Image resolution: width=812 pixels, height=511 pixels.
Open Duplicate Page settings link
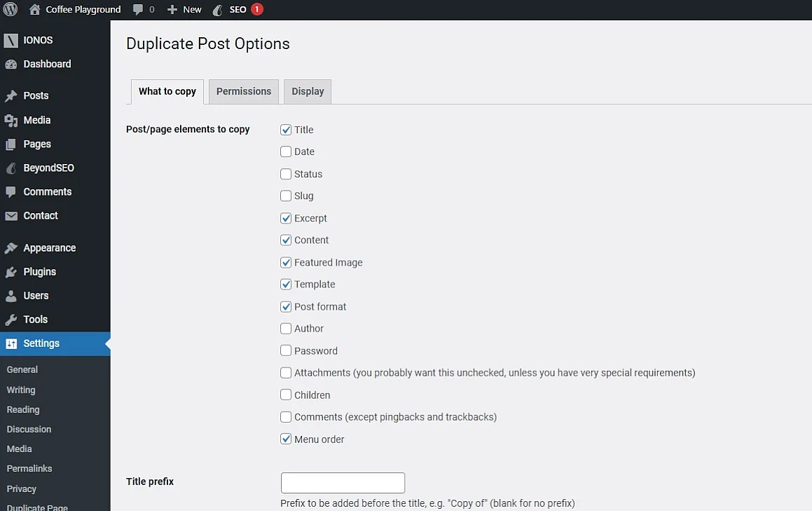(x=37, y=507)
